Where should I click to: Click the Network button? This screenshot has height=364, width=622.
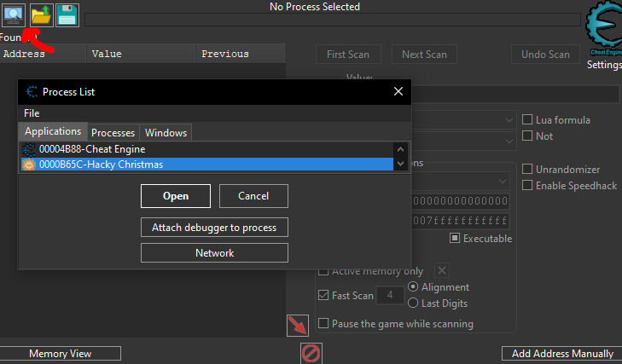pos(214,253)
